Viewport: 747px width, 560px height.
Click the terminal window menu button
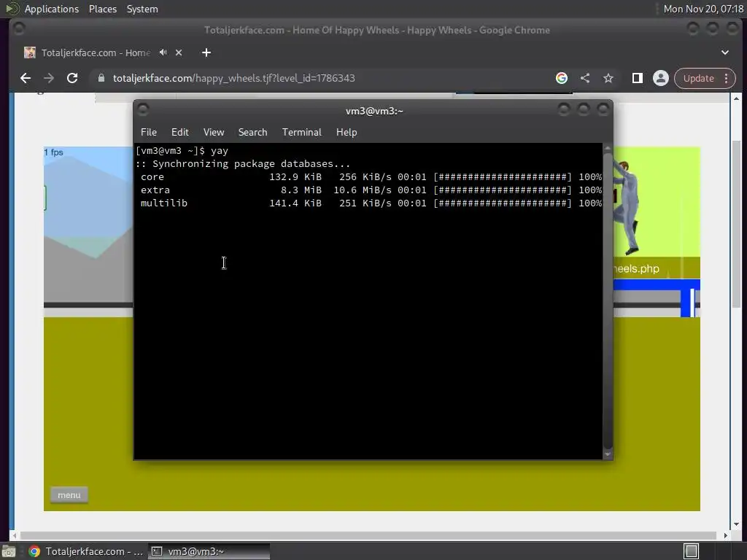tap(143, 110)
